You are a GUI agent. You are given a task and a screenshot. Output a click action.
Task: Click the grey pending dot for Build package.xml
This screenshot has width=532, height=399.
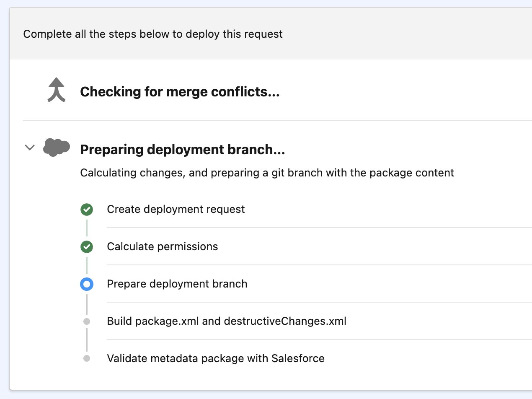pyautogui.click(x=87, y=321)
